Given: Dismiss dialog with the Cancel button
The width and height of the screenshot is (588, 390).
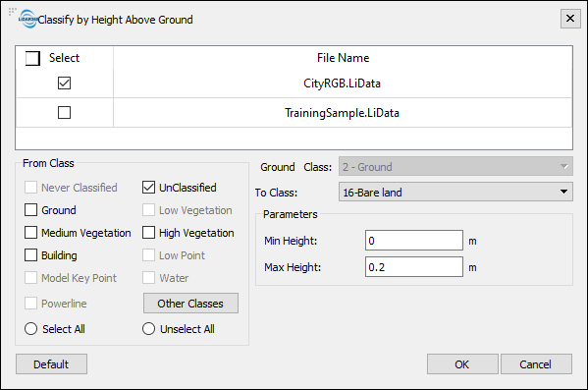Looking at the screenshot, I should (x=536, y=363).
